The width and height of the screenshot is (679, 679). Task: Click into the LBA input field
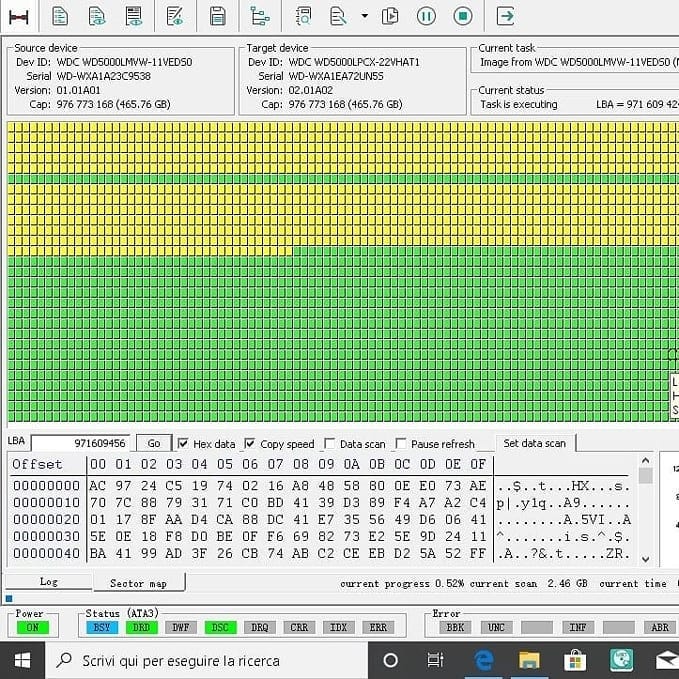[x=81, y=443]
